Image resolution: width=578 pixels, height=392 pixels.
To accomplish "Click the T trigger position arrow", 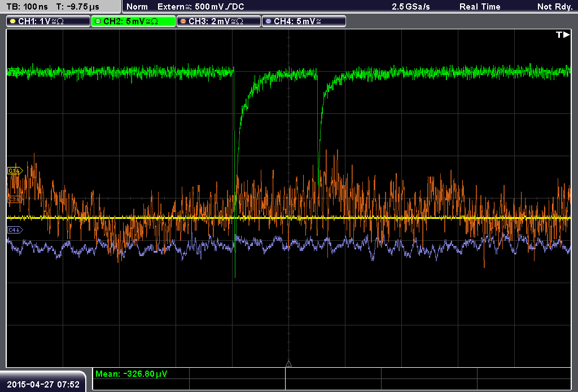I will coord(563,34).
